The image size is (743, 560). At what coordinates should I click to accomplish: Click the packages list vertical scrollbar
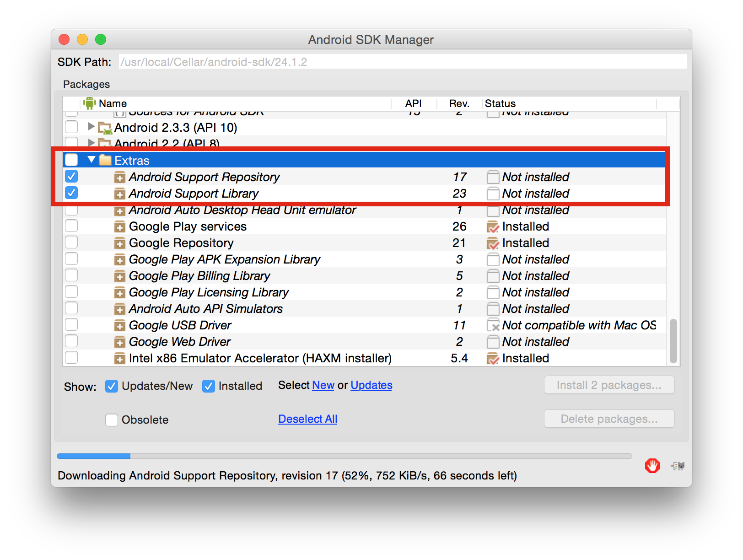pyautogui.click(x=673, y=341)
